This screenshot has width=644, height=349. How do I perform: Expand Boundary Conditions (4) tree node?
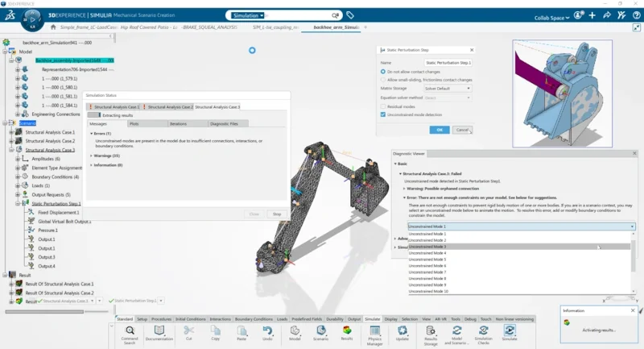point(18,177)
